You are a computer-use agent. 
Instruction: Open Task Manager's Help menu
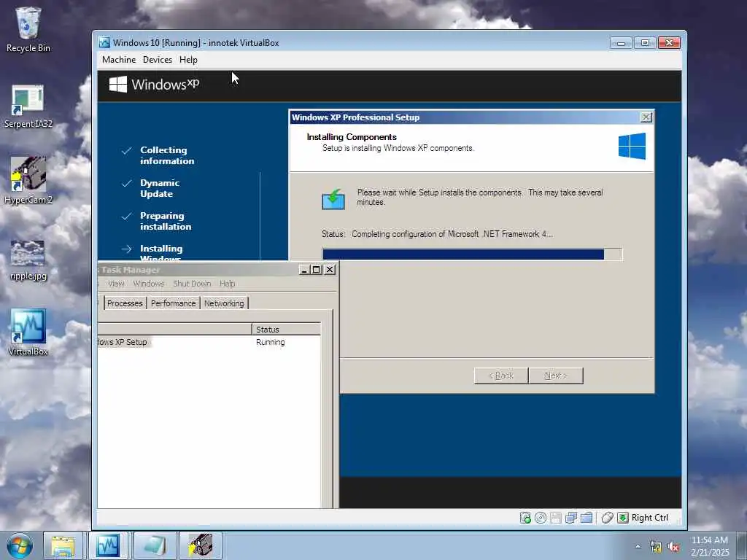pyautogui.click(x=228, y=284)
